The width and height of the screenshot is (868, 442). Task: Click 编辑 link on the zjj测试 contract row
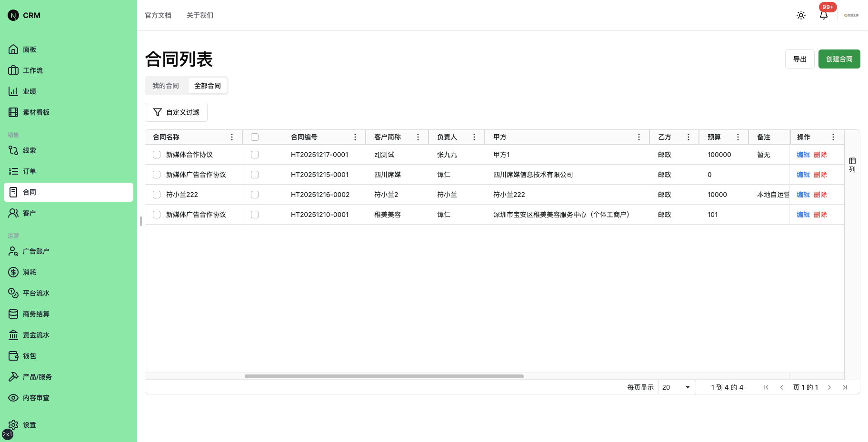tap(803, 154)
